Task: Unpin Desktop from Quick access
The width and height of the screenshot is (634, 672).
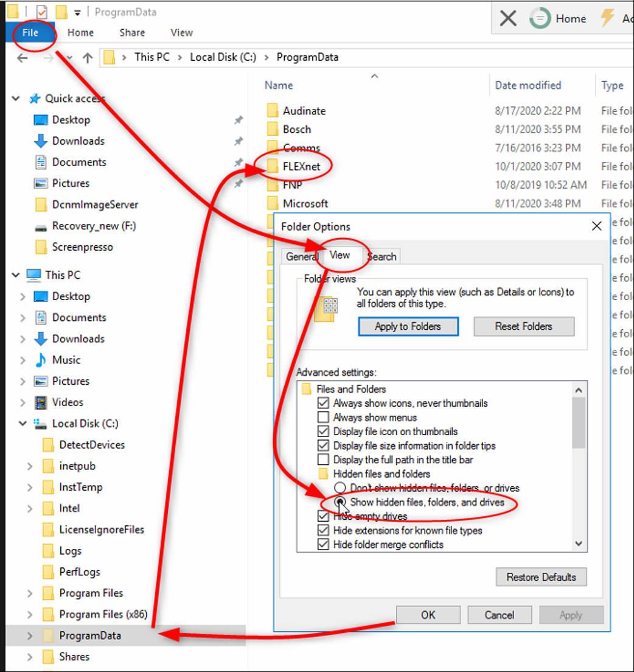Action: 239,120
